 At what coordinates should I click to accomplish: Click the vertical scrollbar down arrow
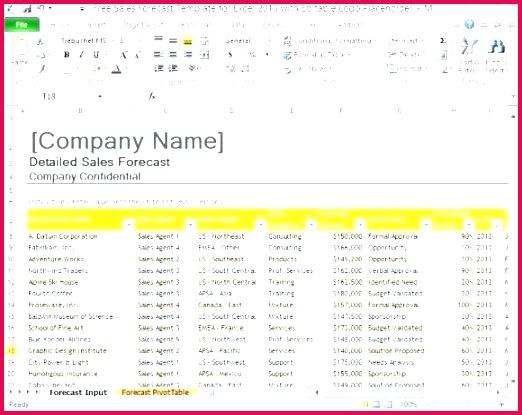[513, 381]
